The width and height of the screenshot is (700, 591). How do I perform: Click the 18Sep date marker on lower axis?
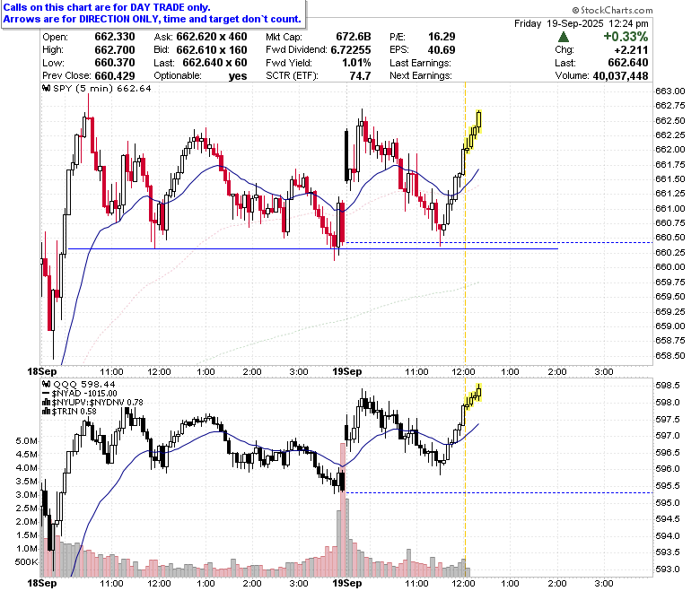[42, 583]
